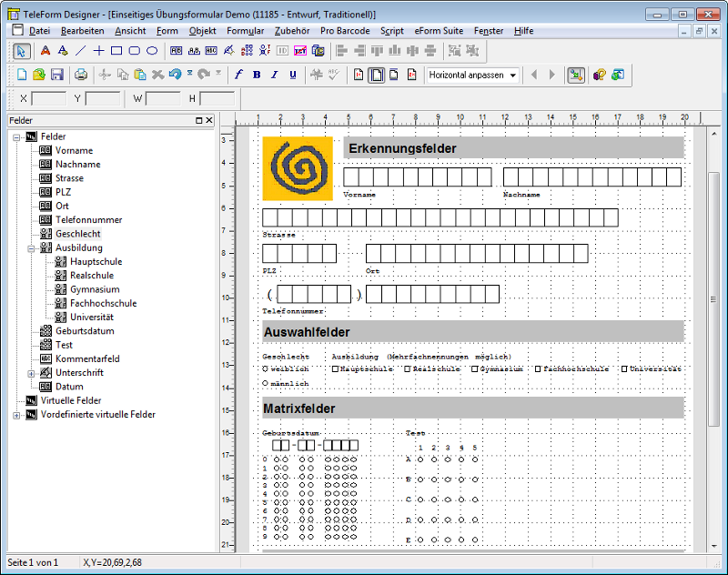Viewport: 728px width, 575px height.
Task: Click the Print icon
Action: coord(79,75)
